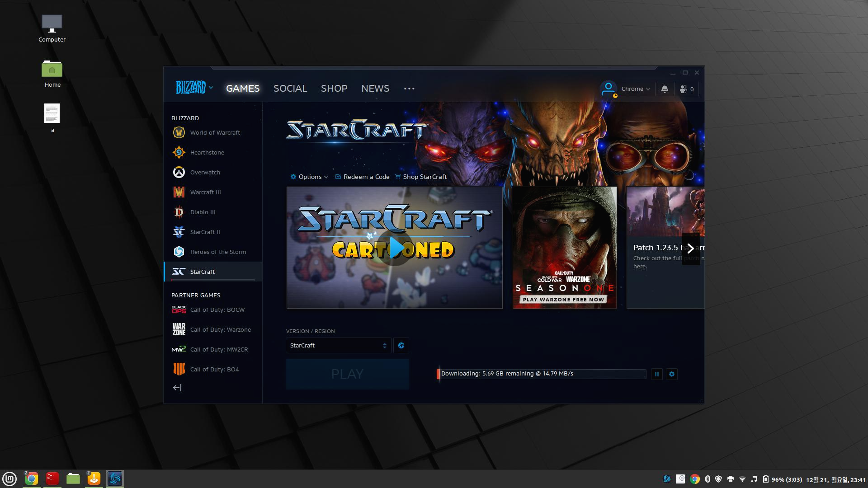Switch to the SHOP tab

tap(334, 89)
